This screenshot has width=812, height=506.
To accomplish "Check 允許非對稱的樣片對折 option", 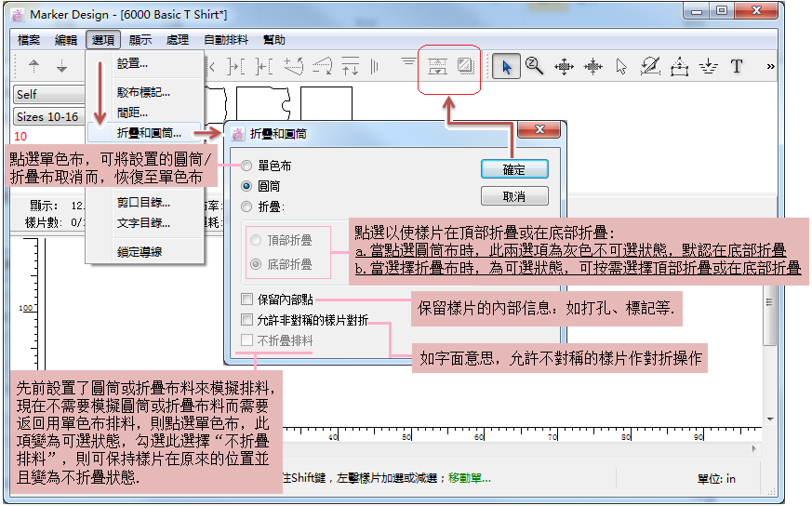I will (246, 320).
